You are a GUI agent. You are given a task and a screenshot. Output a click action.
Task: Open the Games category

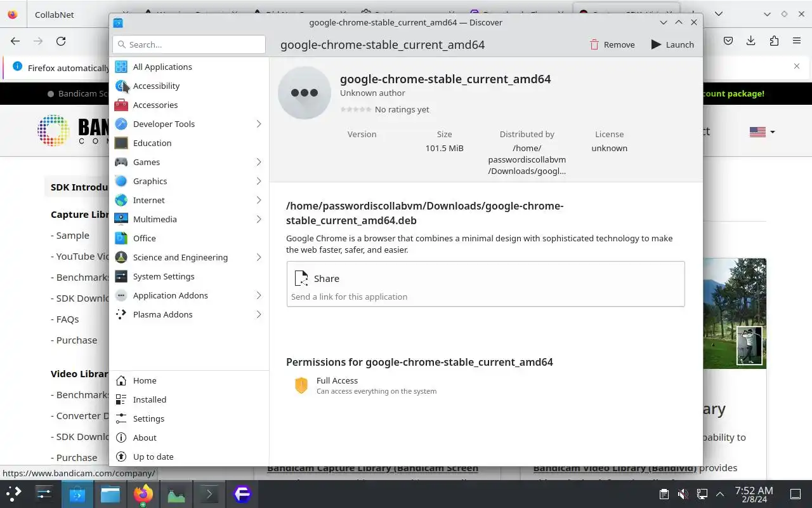(x=189, y=162)
